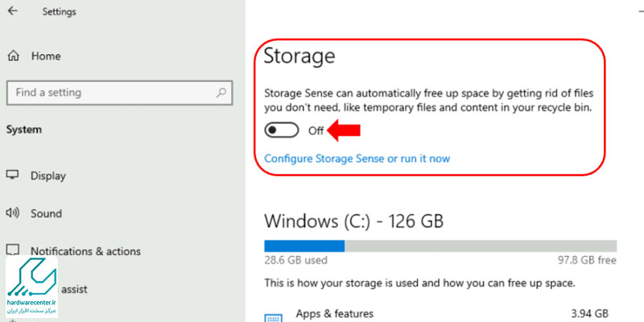
Task: Click the Apps & features icon
Action: click(x=272, y=318)
